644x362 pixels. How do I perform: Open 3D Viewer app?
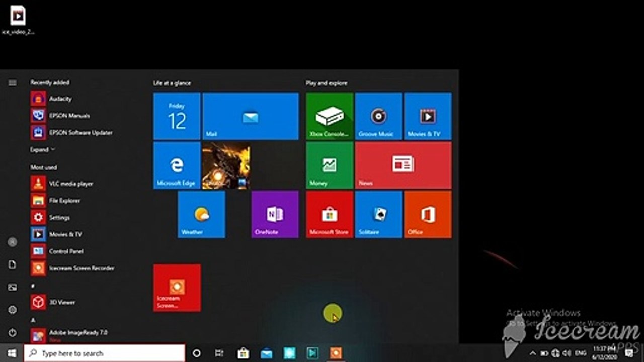[75, 302]
